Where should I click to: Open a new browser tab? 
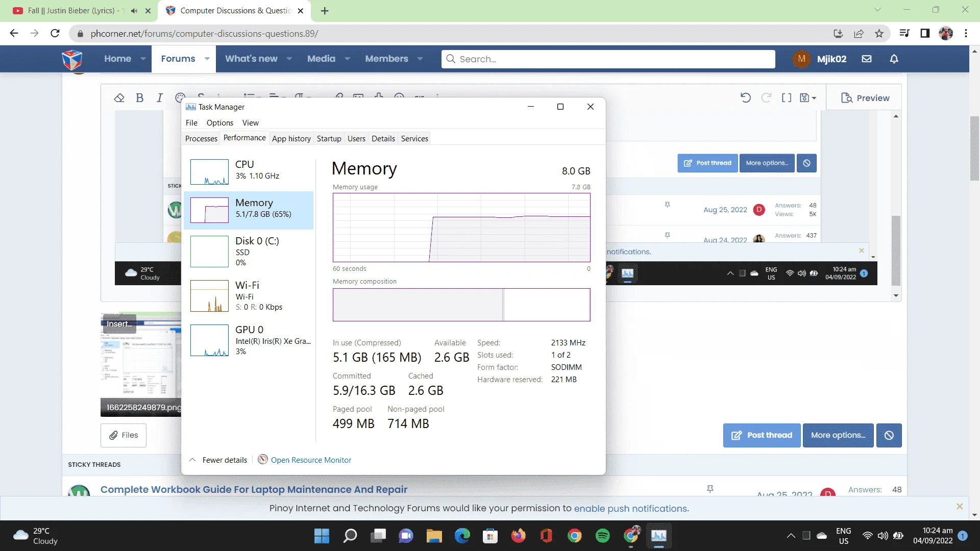click(x=325, y=11)
